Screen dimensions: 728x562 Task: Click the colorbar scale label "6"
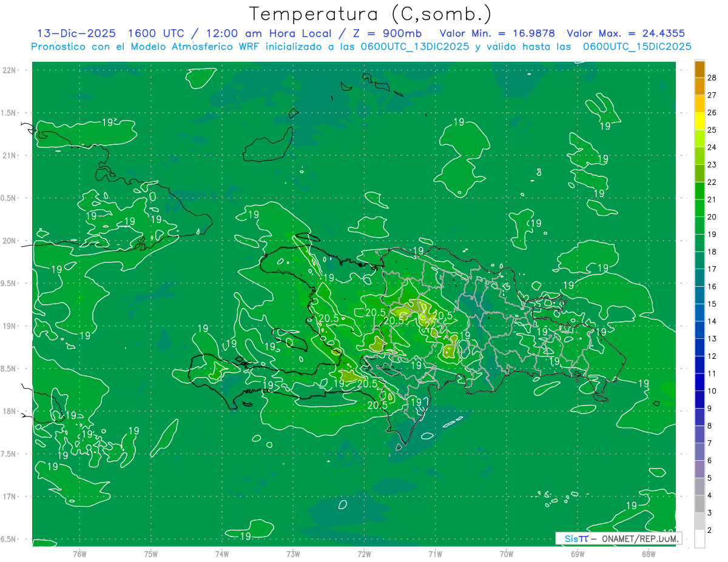(x=710, y=461)
